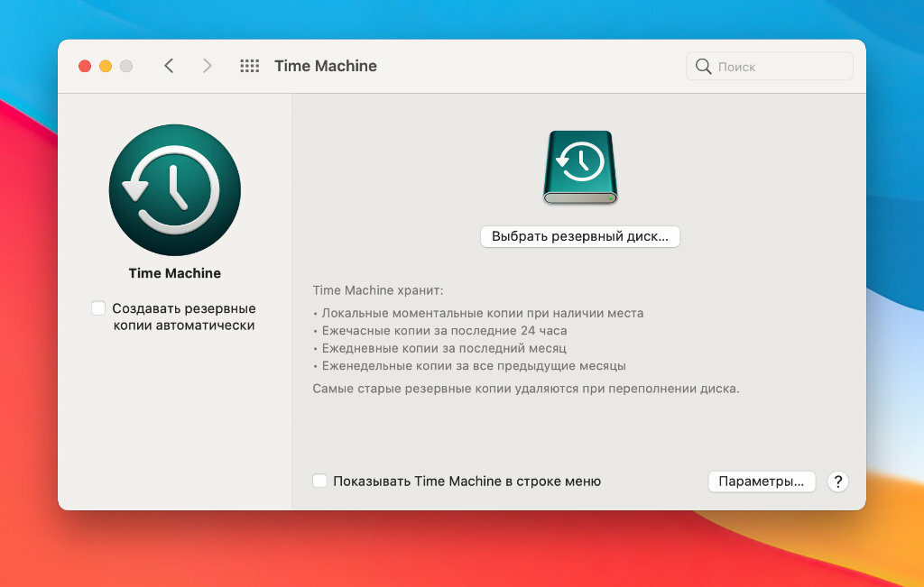
Task: Open help with the question mark button
Action: click(x=837, y=482)
